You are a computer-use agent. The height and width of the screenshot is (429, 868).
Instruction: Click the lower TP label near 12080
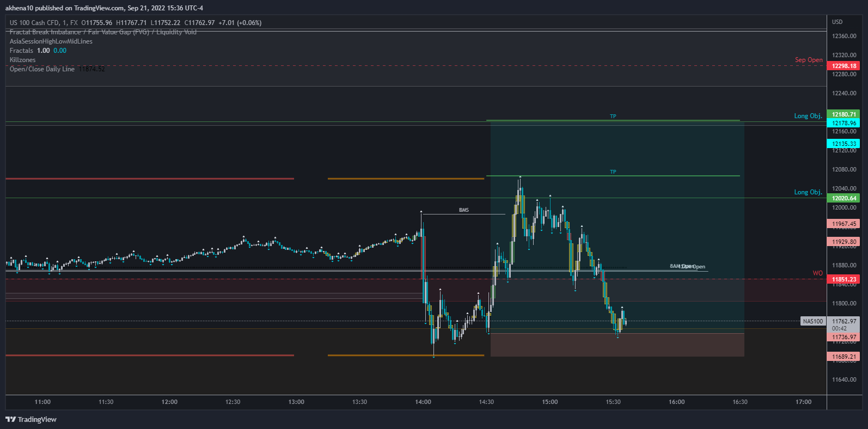pos(613,172)
